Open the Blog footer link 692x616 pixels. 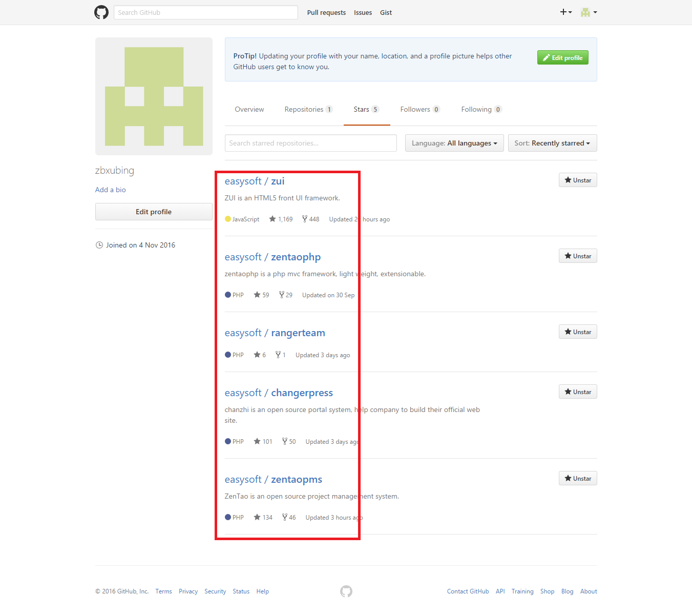point(568,591)
